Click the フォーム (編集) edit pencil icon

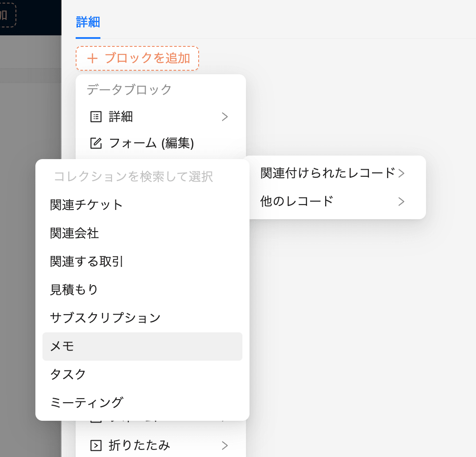(96, 143)
